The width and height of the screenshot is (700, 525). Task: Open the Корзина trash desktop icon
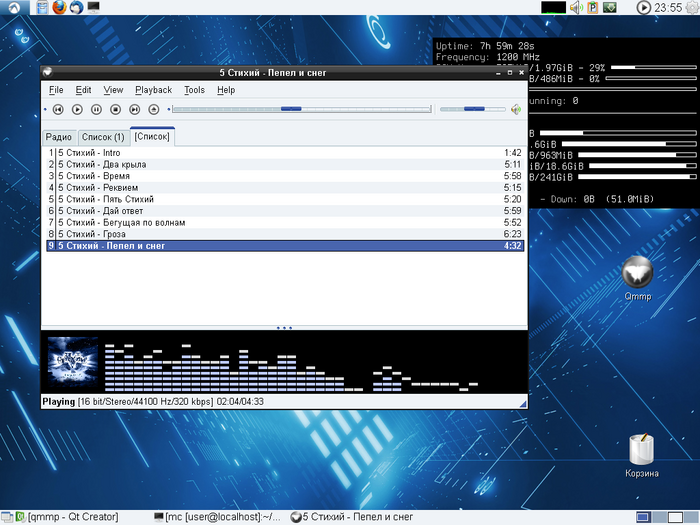[x=641, y=450]
